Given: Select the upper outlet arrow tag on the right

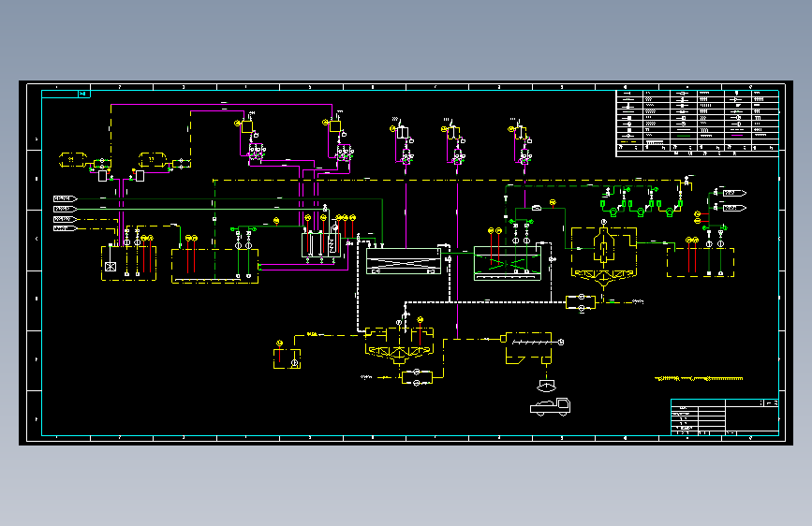Looking at the screenshot, I should click(x=734, y=193).
